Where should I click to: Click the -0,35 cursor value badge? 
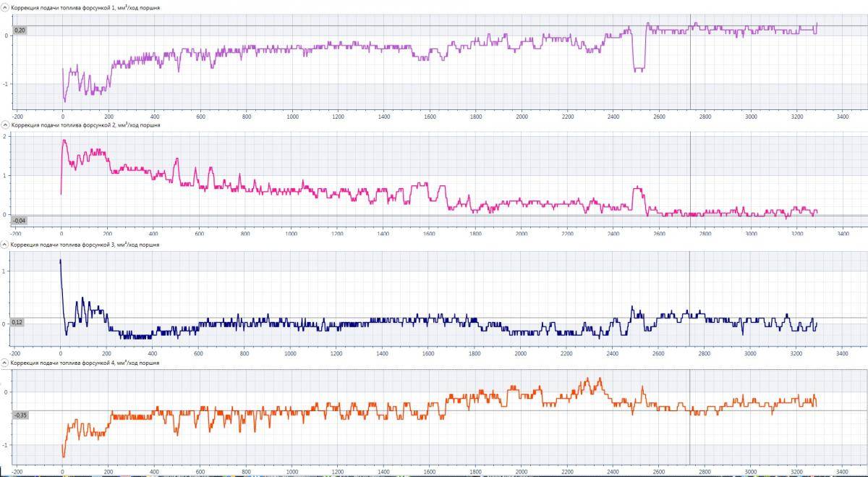(x=20, y=415)
